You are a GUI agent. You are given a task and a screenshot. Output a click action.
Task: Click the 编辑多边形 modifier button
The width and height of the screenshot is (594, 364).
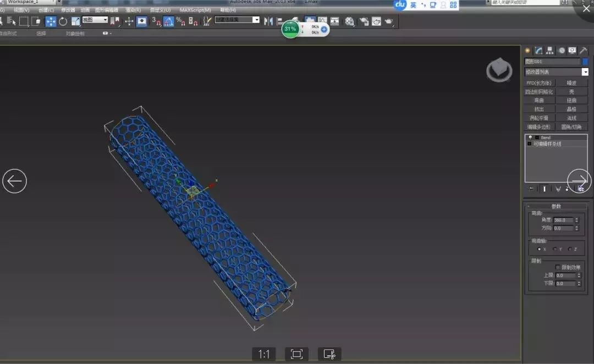(539, 127)
